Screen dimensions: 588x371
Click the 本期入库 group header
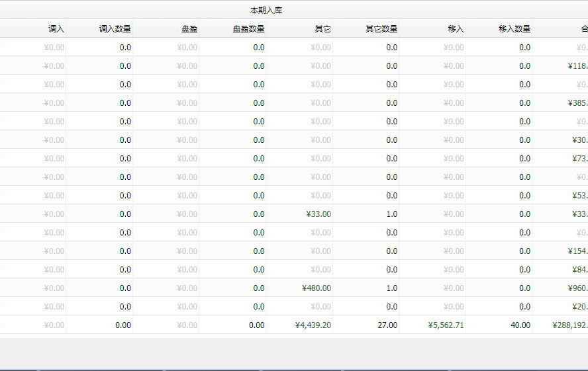266,11
